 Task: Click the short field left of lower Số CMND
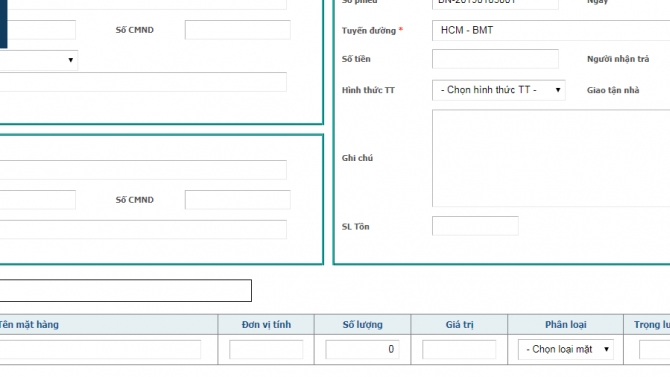(38, 200)
